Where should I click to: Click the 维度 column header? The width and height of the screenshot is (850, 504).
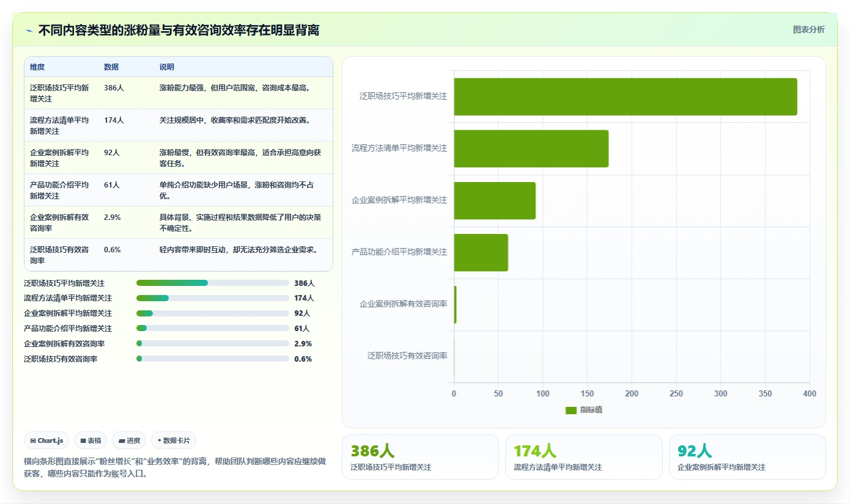point(37,67)
